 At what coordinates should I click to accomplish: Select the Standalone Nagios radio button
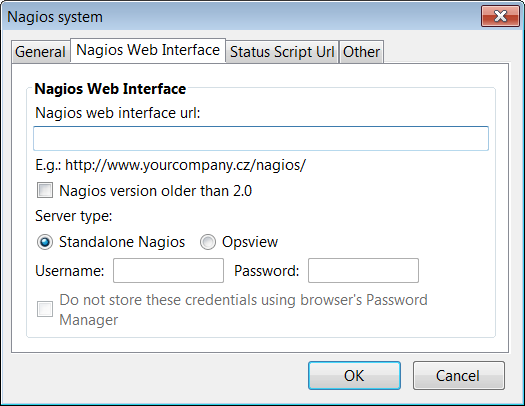pyautogui.click(x=45, y=242)
